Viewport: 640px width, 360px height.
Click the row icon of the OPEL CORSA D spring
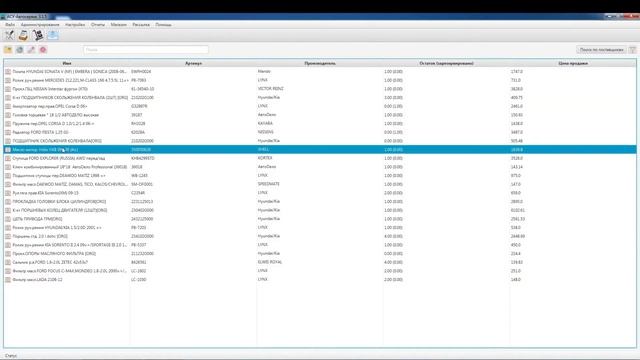tap(8, 124)
